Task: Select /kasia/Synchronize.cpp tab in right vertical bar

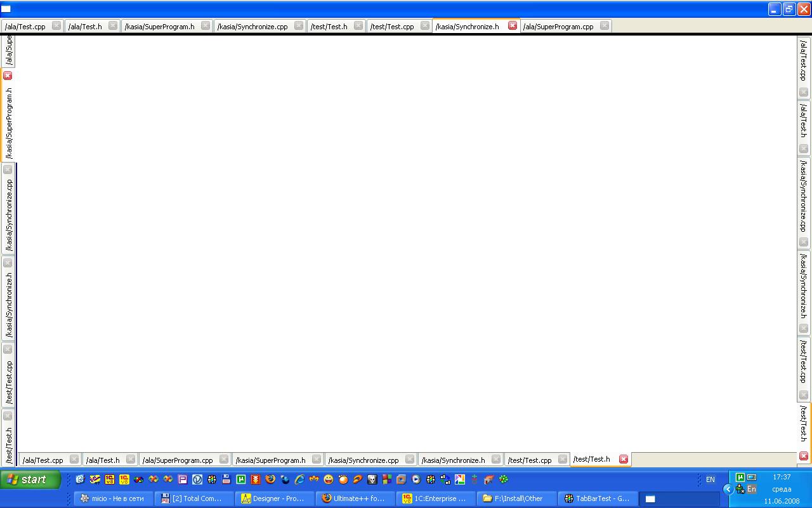Action: tap(803, 196)
